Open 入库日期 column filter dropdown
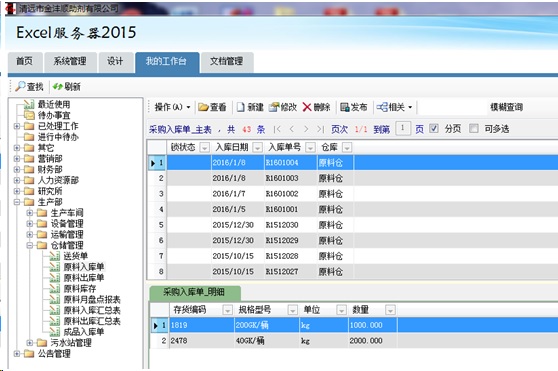 click(258, 147)
